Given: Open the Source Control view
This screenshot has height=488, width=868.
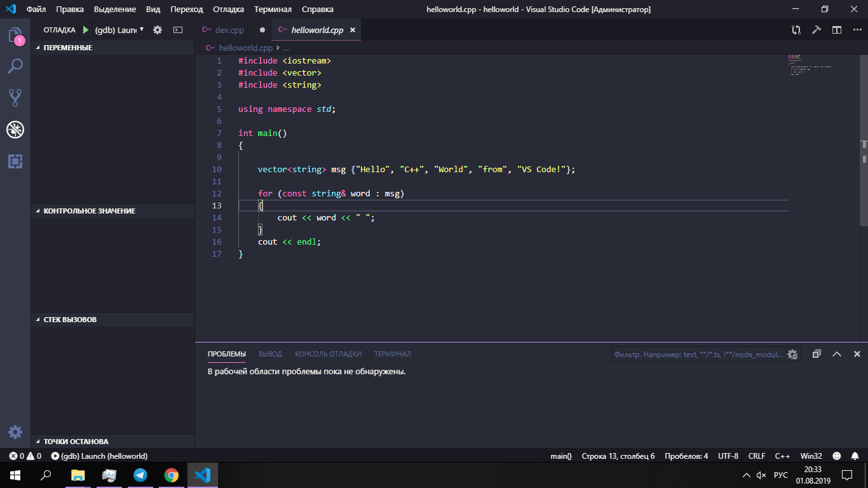Looking at the screenshot, I should click(x=15, y=97).
